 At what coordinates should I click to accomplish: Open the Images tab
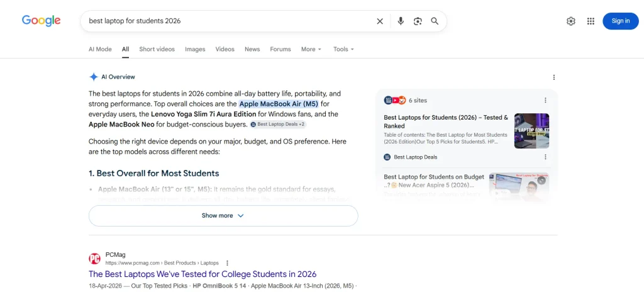point(195,49)
